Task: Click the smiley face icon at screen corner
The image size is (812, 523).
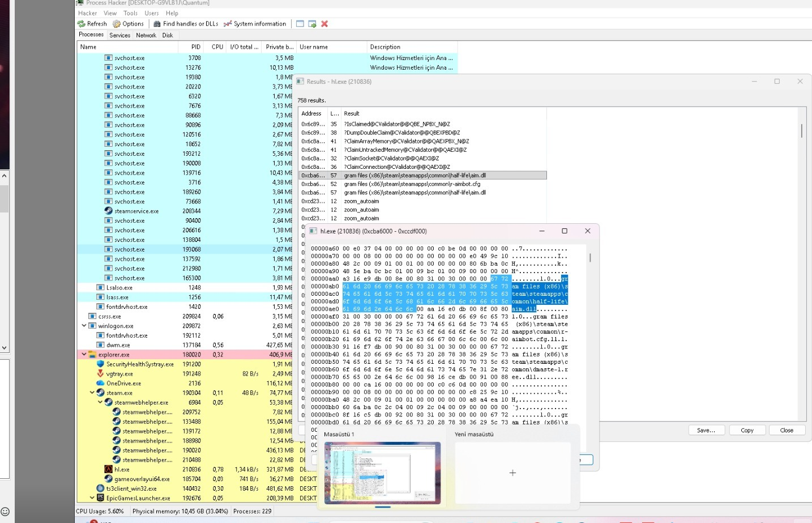Action: pos(5,512)
